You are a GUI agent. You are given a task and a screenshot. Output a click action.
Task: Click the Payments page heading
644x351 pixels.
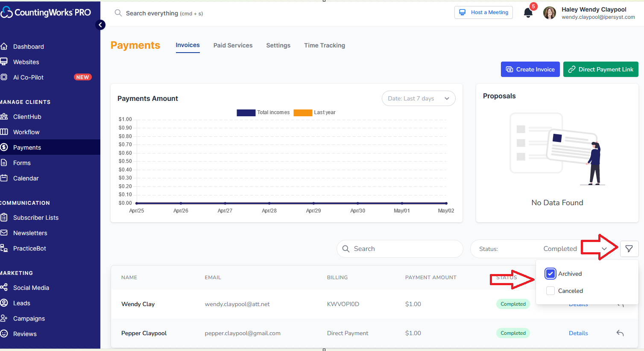(135, 45)
